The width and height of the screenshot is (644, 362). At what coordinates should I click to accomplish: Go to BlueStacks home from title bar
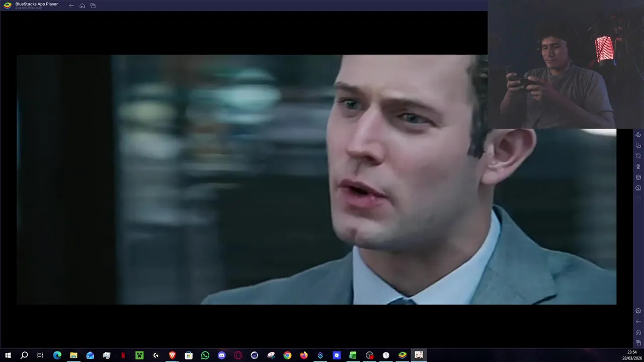tap(82, 6)
